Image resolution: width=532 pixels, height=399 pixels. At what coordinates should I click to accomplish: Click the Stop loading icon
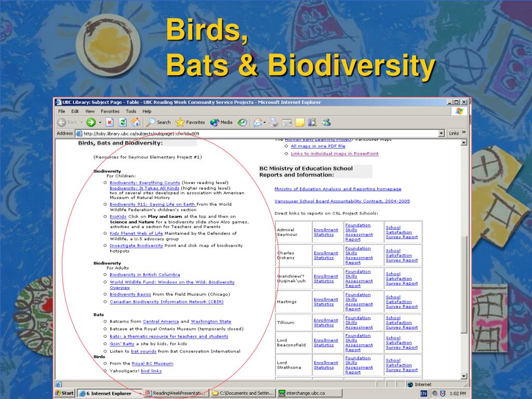tap(109, 123)
